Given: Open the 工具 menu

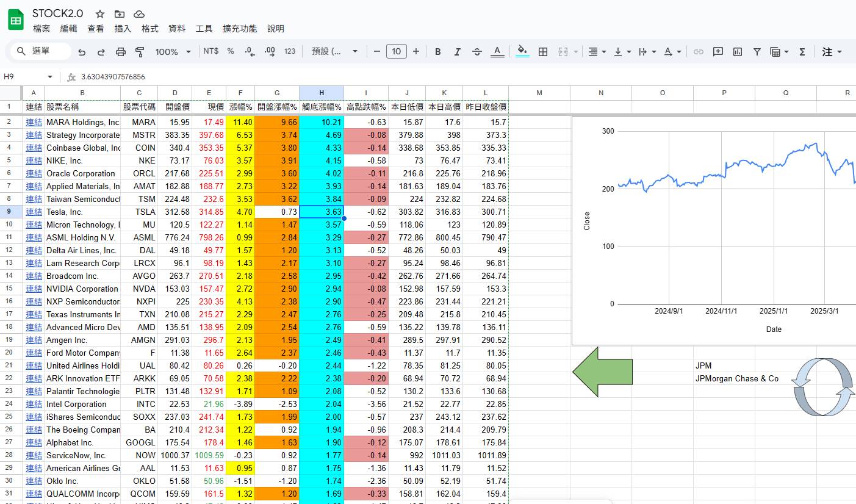Looking at the screenshot, I should [x=204, y=29].
